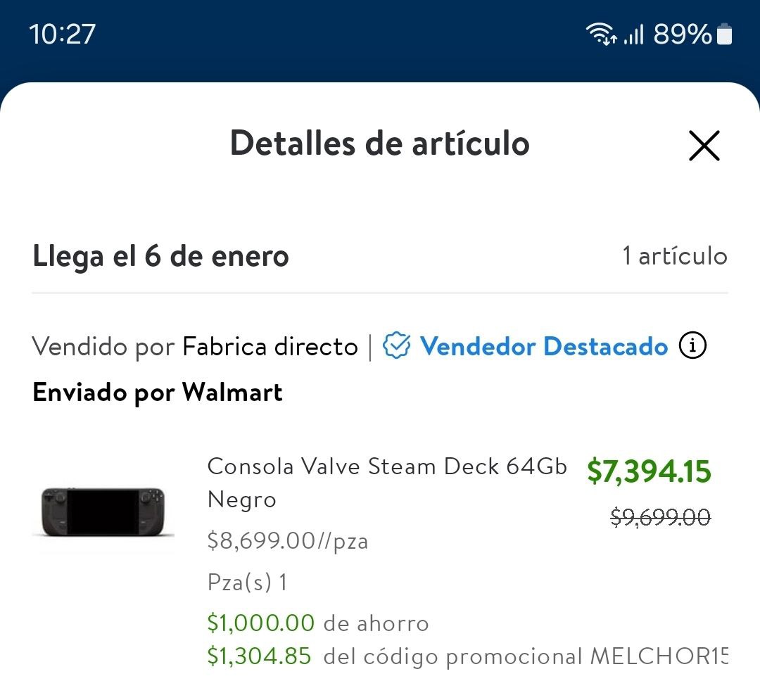This screenshot has height=700, width=760.
Task: Tap the Steam Deck product thumbnail
Action: [103, 512]
